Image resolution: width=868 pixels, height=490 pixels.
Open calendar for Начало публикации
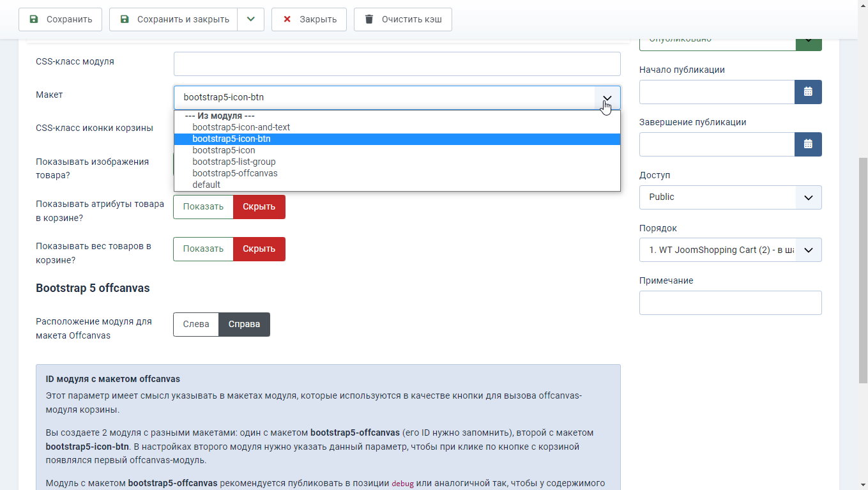[x=808, y=92]
